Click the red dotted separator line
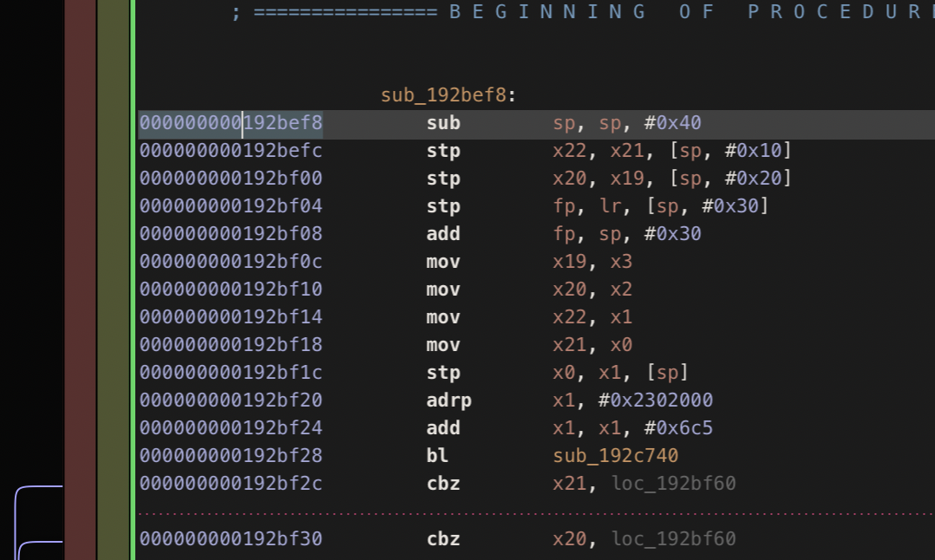 [x=536, y=513]
